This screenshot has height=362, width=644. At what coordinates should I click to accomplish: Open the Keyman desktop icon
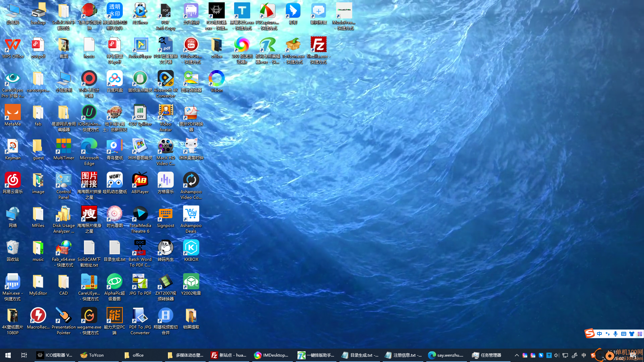coord(13,149)
